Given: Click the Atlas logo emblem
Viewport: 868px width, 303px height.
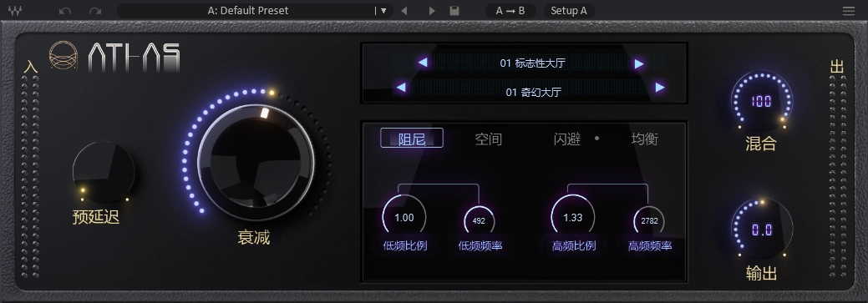Looking at the screenshot, I should [x=63, y=56].
